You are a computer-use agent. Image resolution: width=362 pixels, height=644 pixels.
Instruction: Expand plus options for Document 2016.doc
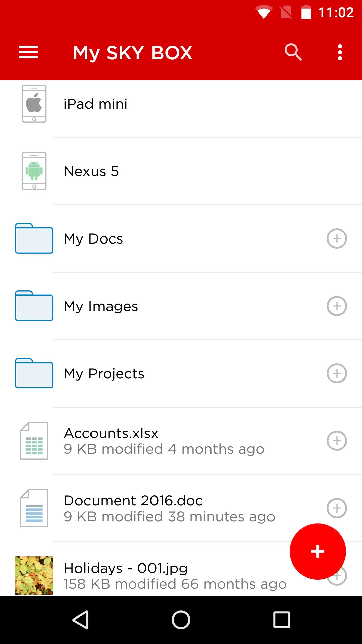tap(337, 508)
